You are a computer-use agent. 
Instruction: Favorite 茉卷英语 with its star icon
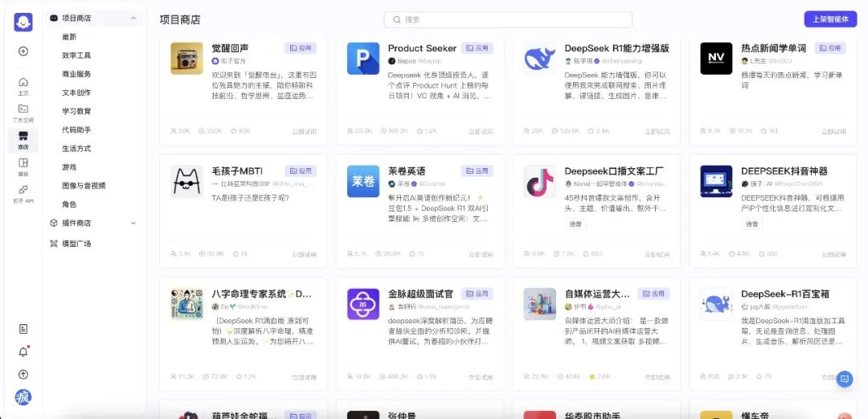[411, 254]
